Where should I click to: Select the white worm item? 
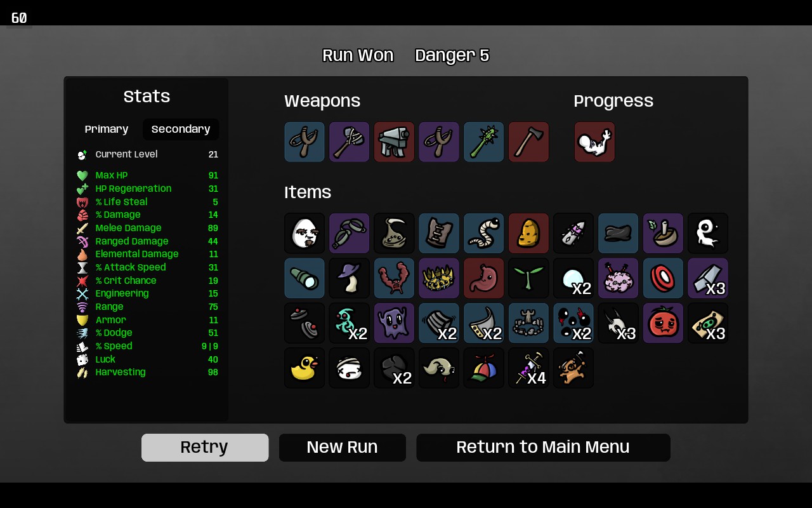[483, 233]
